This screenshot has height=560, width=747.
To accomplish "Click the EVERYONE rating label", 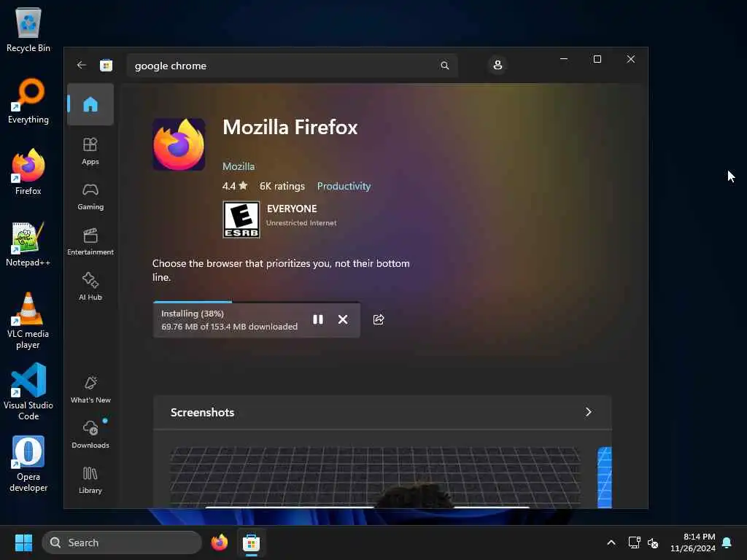I will click(x=292, y=209).
